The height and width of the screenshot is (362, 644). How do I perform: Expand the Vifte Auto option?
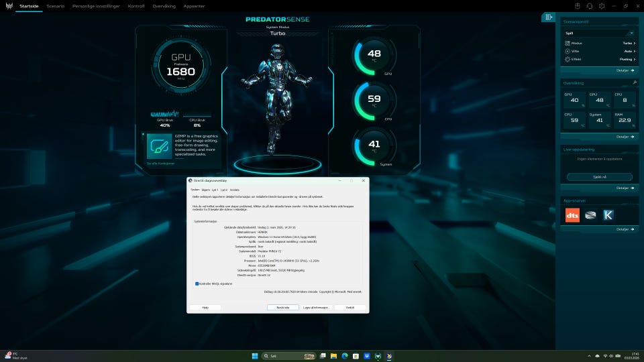click(x=630, y=52)
